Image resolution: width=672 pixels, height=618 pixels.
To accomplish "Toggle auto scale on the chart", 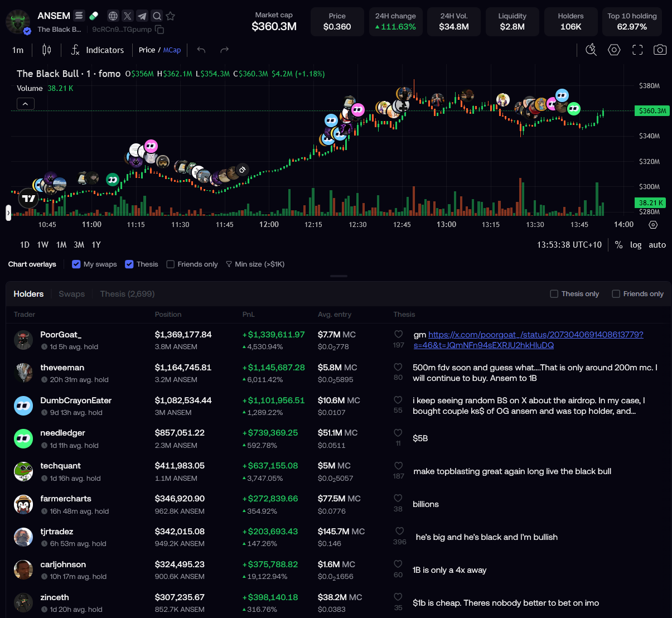I will click(x=658, y=245).
